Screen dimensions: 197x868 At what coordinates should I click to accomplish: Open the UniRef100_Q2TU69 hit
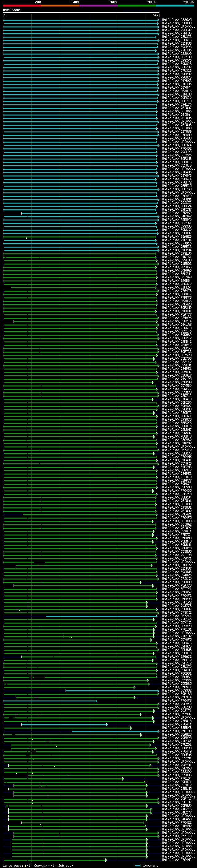click(x=177, y=131)
